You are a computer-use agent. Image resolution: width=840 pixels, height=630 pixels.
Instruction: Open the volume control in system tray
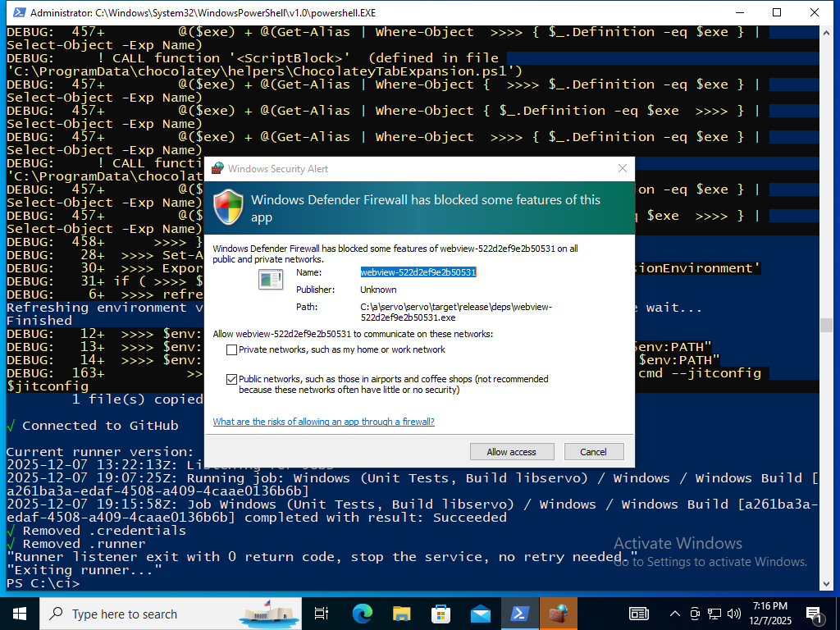click(734, 614)
